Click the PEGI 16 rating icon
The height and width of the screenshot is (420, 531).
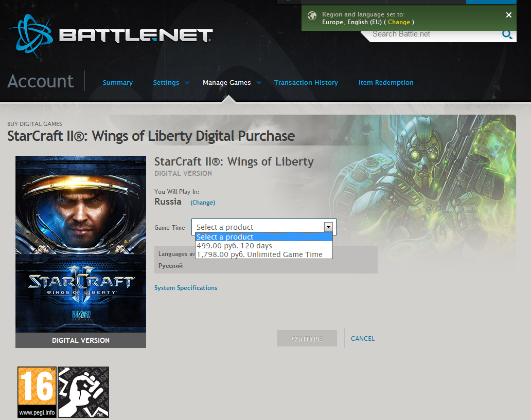(x=37, y=392)
